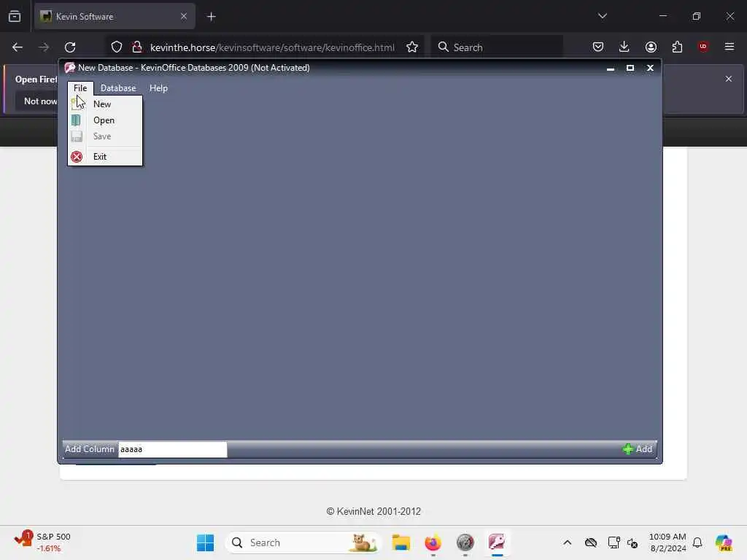
Task: Choose Exit from the File menu
Action: click(105, 157)
